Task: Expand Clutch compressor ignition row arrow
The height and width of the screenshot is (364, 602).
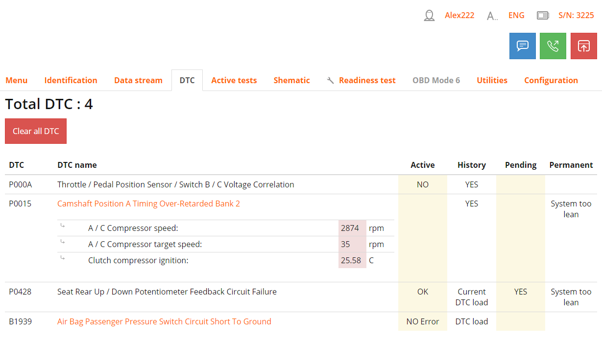Action: pos(63,258)
